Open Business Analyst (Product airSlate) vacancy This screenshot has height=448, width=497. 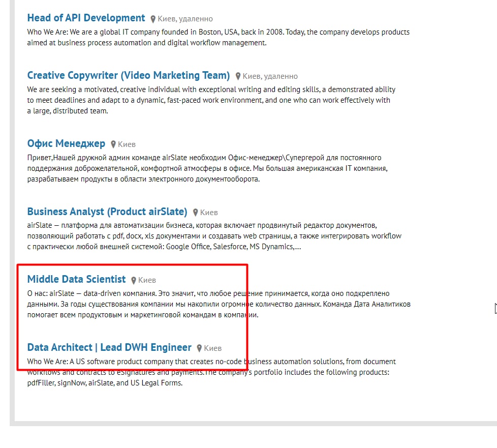point(107,212)
